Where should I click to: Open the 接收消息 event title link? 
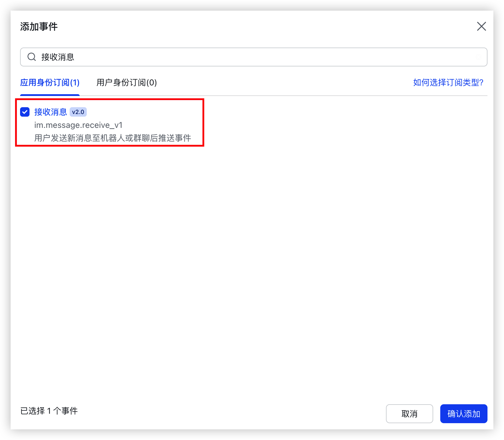(x=51, y=112)
